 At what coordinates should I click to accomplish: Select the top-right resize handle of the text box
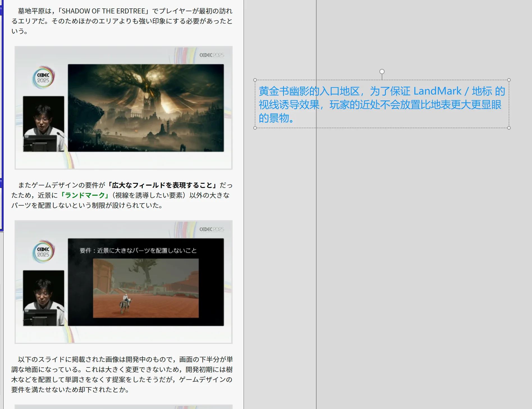click(x=509, y=80)
